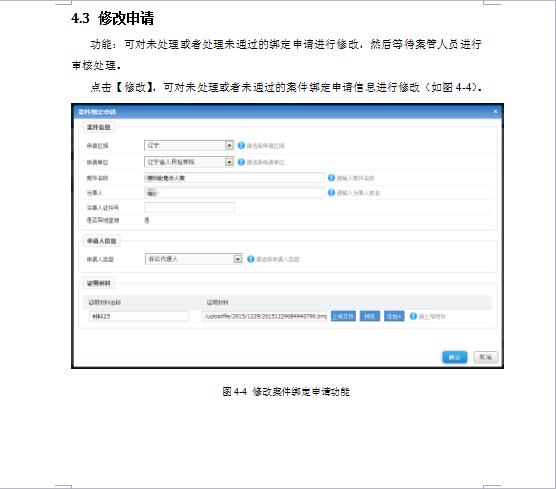Click the 案件名称 text field
The image size is (556, 489).
click(x=234, y=178)
